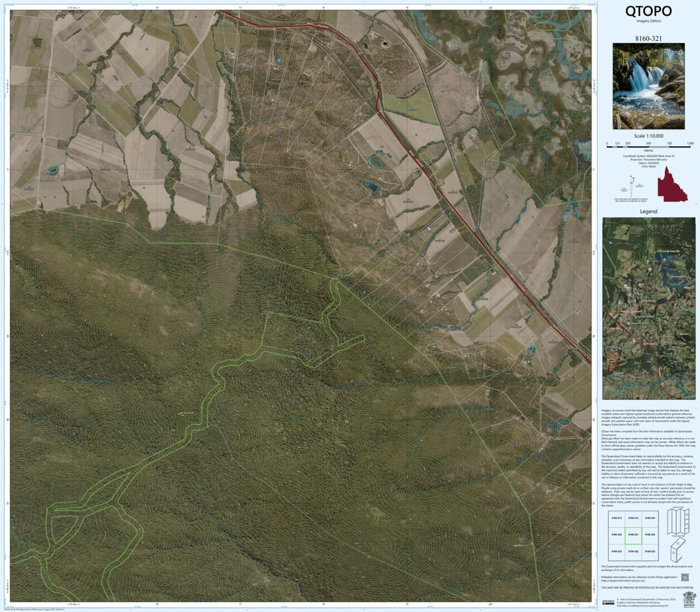Image resolution: width=700 pixels, height=612 pixels.
Task: Select the highlighted 8160-321 index cell
Action: [633, 534]
